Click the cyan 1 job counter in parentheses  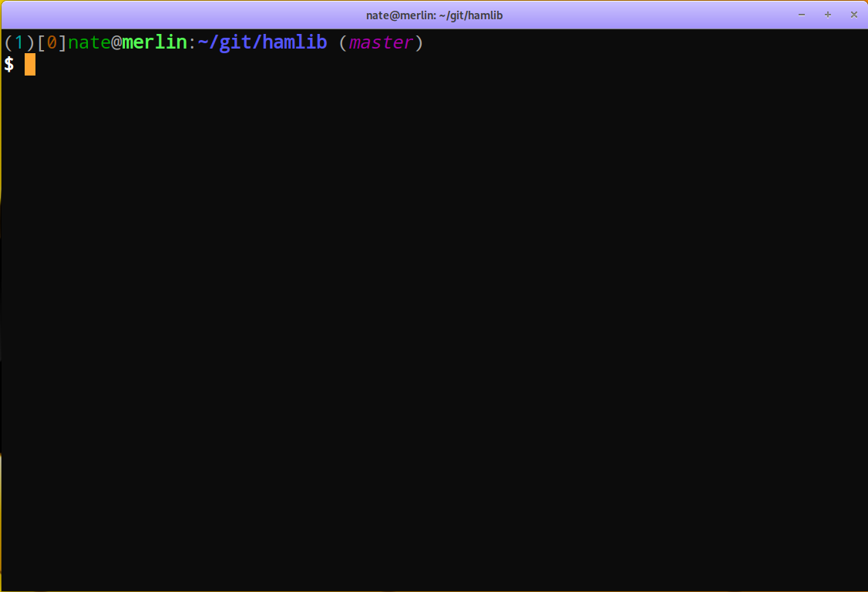coord(20,43)
